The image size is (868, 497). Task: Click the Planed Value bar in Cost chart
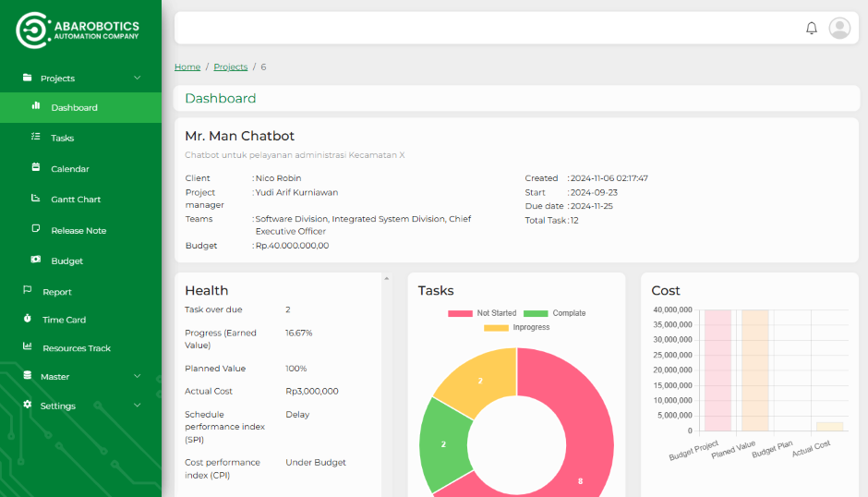pos(755,370)
